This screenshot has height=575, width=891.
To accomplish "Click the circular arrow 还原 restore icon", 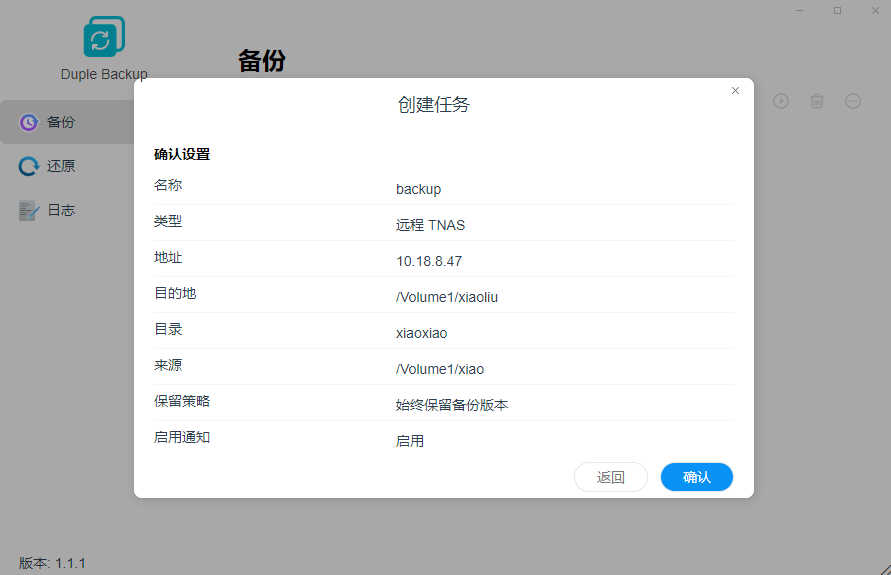I will [29, 166].
